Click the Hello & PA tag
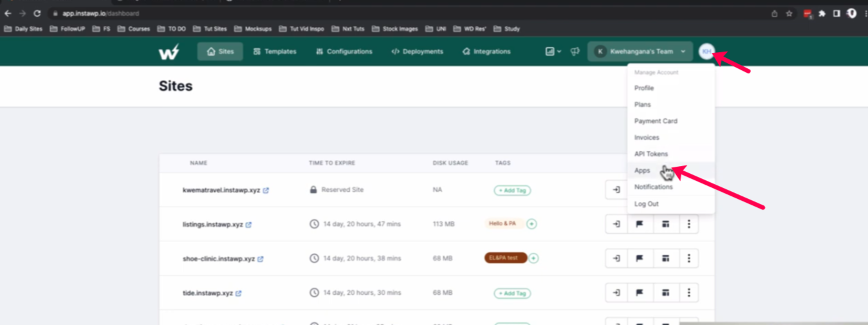The image size is (868, 325). (x=503, y=224)
